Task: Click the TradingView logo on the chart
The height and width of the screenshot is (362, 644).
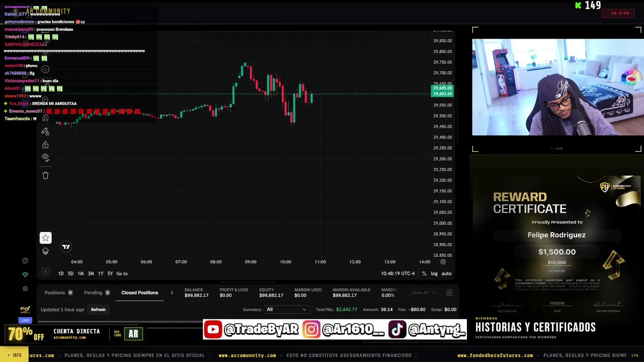Action: (66, 246)
